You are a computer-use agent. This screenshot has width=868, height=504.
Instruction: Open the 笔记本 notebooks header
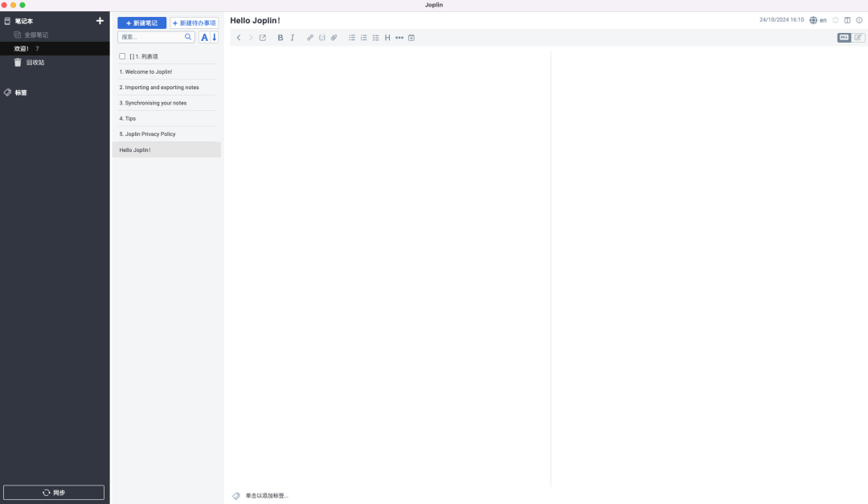(23, 21)
